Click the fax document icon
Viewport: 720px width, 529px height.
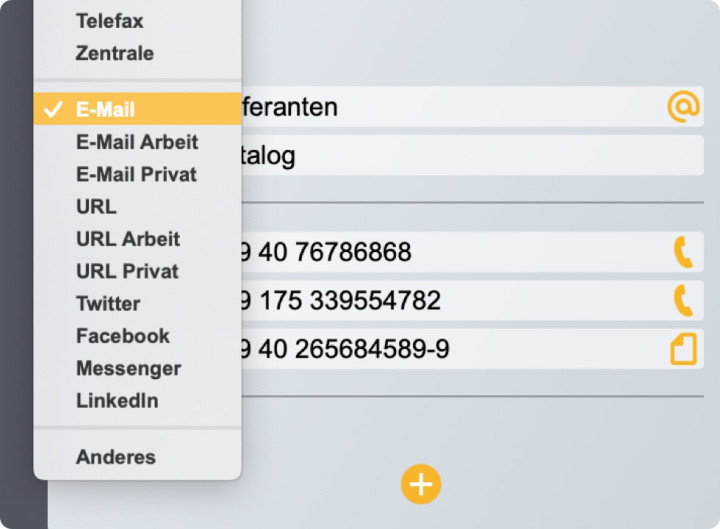tap(683, 349)
